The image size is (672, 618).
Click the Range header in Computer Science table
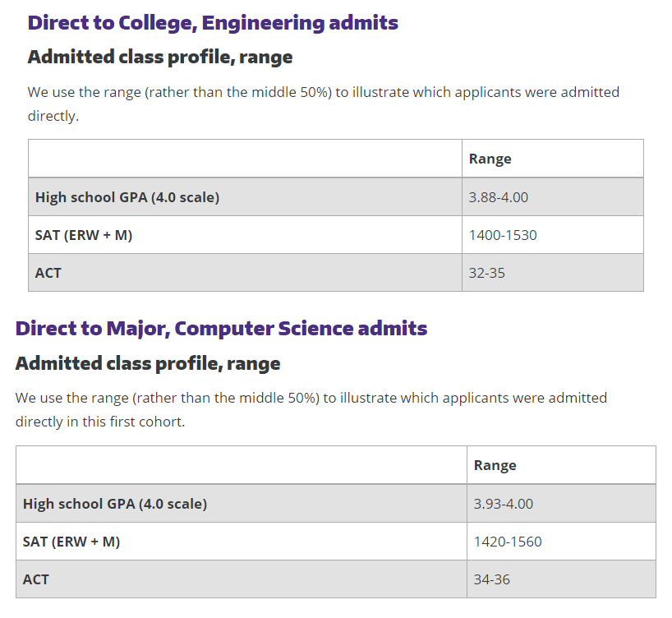[x=495, y=466]
